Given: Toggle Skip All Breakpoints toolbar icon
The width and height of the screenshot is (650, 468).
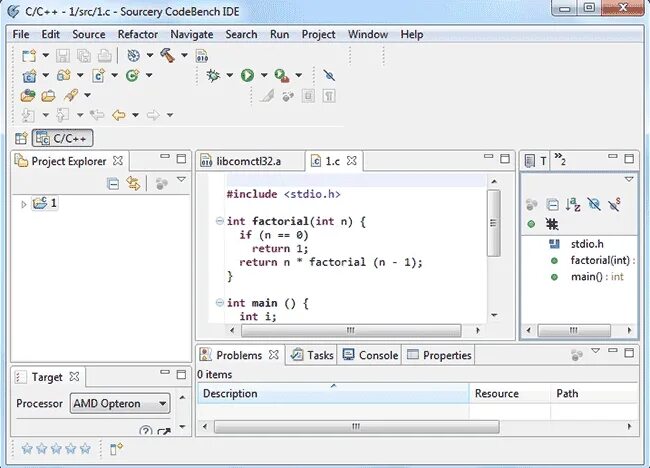Looking at the screenshot, I should click(x=329, y=75).
